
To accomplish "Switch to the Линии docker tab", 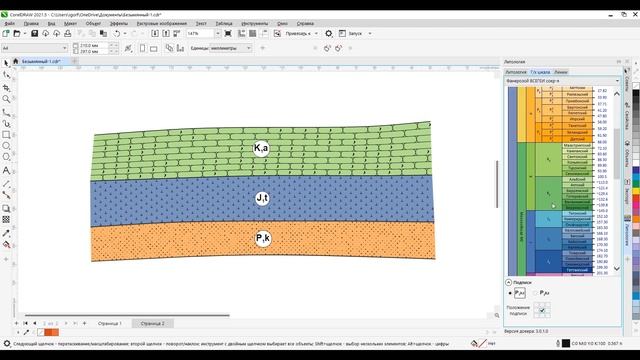I will point(561,72).
